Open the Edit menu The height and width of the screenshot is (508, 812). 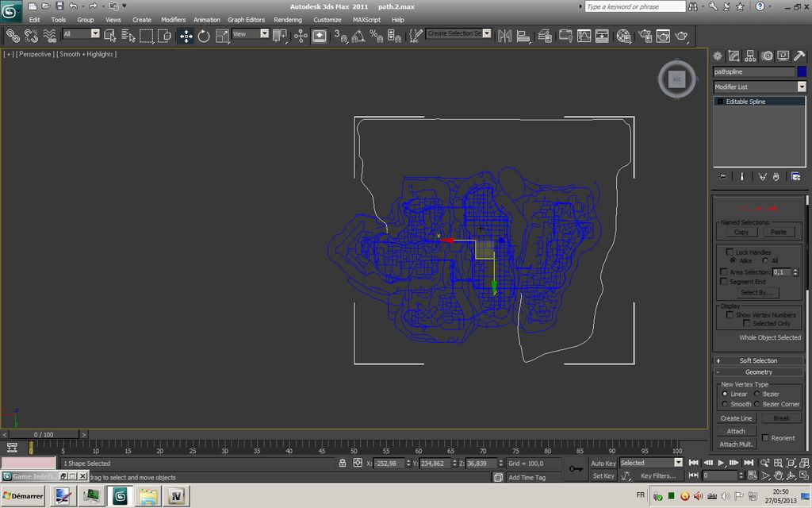[x=35, y=20]
